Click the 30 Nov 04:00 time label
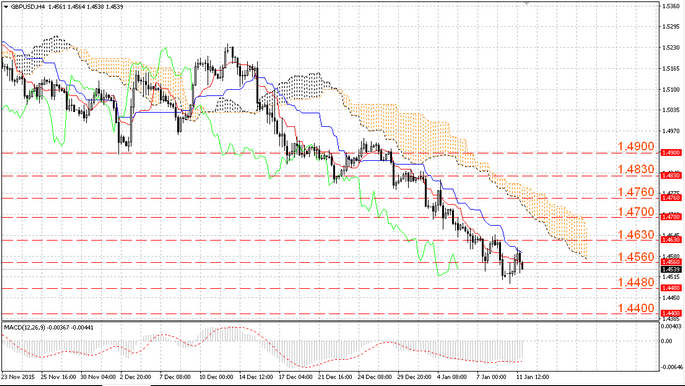 point(97,376)
